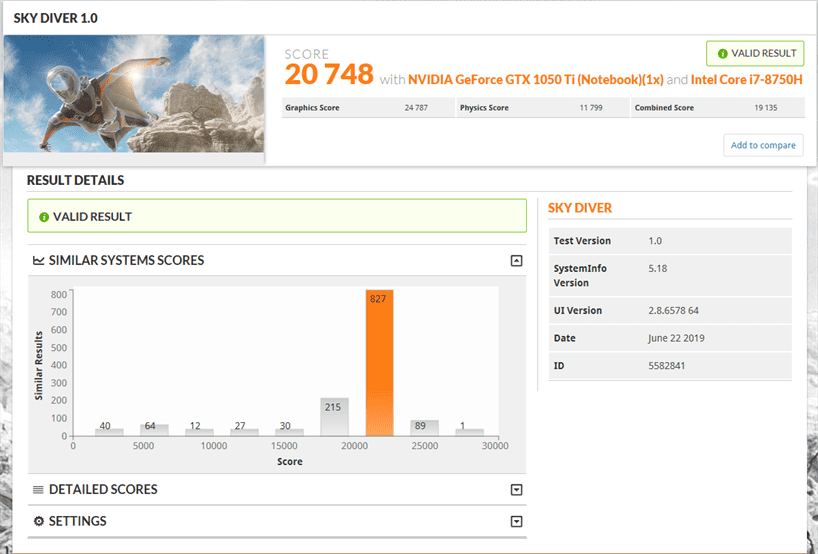Click the Detailed Scores heading

(103, 490)
